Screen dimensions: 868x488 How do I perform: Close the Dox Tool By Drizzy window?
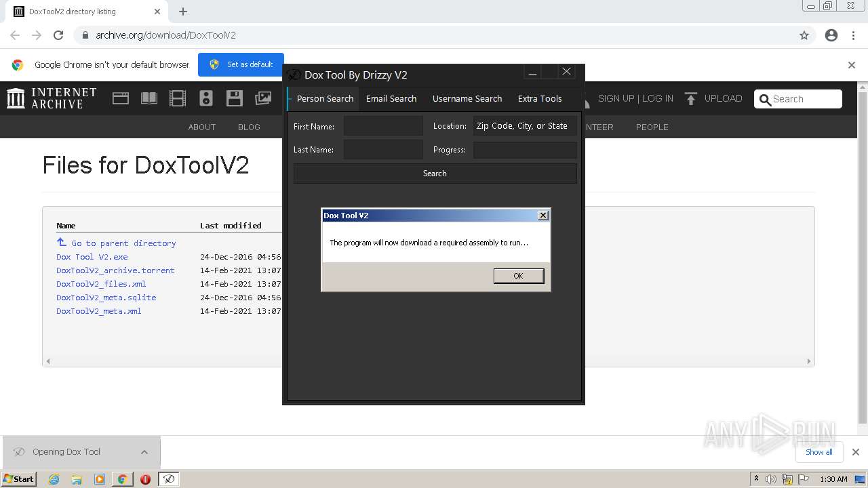[566, 72]
